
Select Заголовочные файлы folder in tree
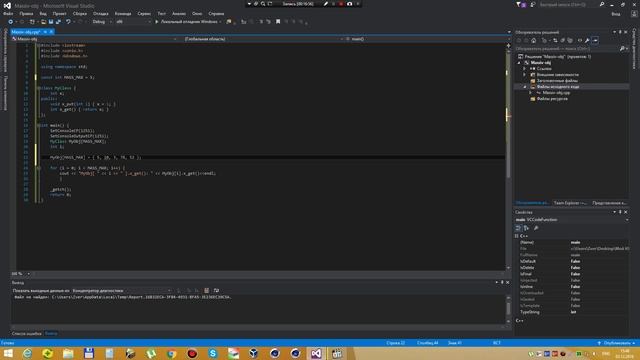(x=557, y=81)
